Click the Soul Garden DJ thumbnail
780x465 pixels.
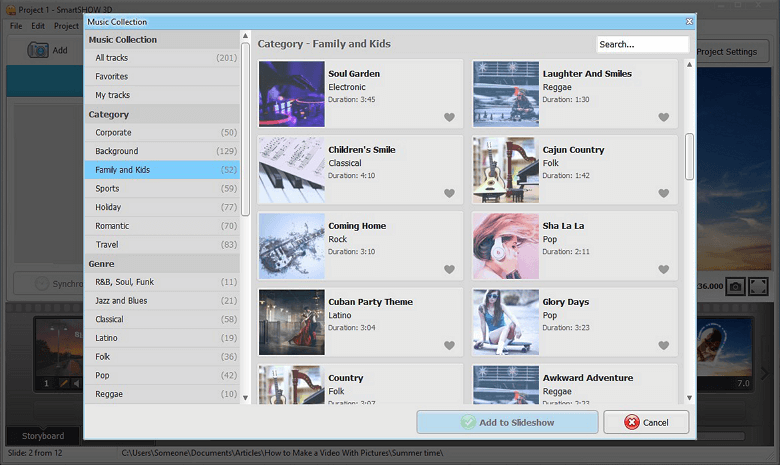pyautogui.click(x=292, y=94)
